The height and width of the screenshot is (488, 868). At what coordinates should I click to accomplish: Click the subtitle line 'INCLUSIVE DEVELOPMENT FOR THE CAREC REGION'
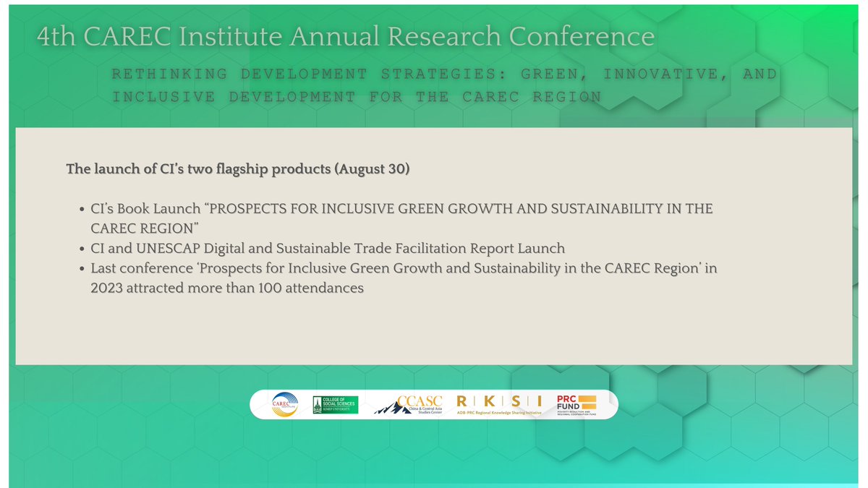357,96
